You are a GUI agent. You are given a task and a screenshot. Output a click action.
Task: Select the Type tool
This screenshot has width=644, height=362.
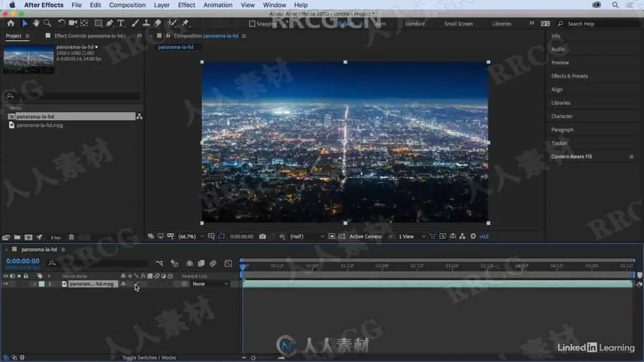coord(121,23)
